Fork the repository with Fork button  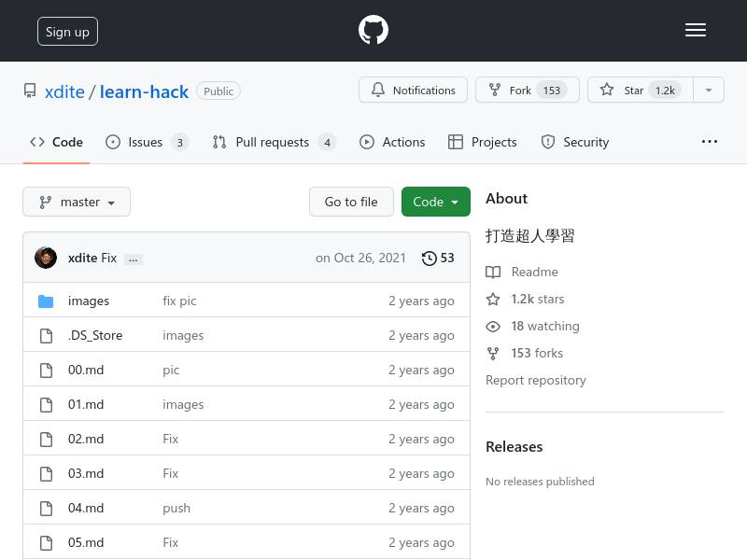pyautogui.click(x=528, y=90)
